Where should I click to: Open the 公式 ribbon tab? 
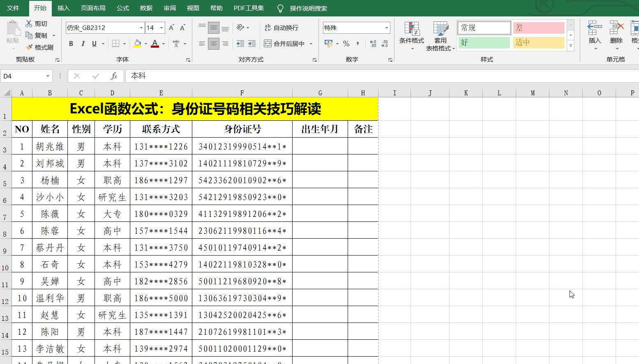122,7
